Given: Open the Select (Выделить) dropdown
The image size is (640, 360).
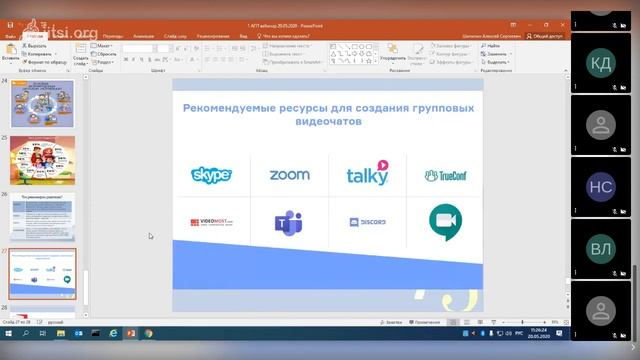Looking at the screenshot, I should 495,62.
